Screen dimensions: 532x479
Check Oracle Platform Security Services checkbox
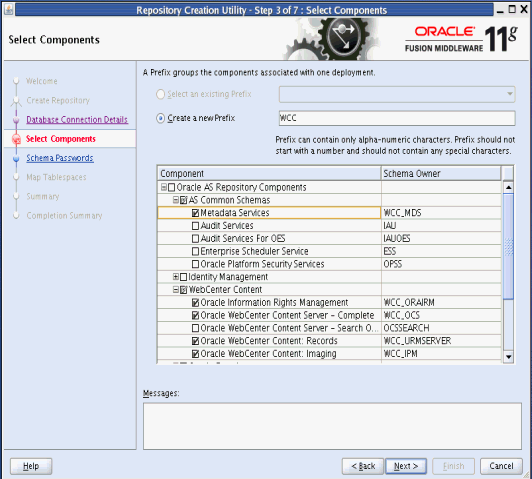195,264
